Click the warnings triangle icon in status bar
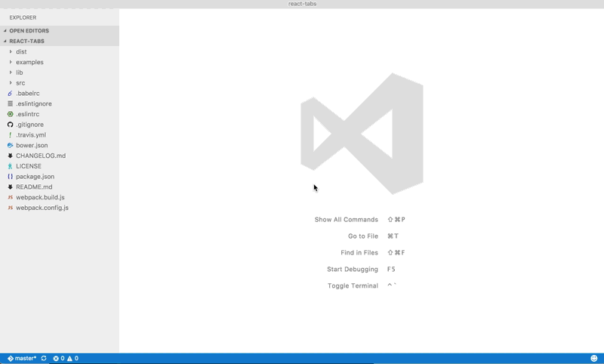The image size is (604, 364). point(69,358)
